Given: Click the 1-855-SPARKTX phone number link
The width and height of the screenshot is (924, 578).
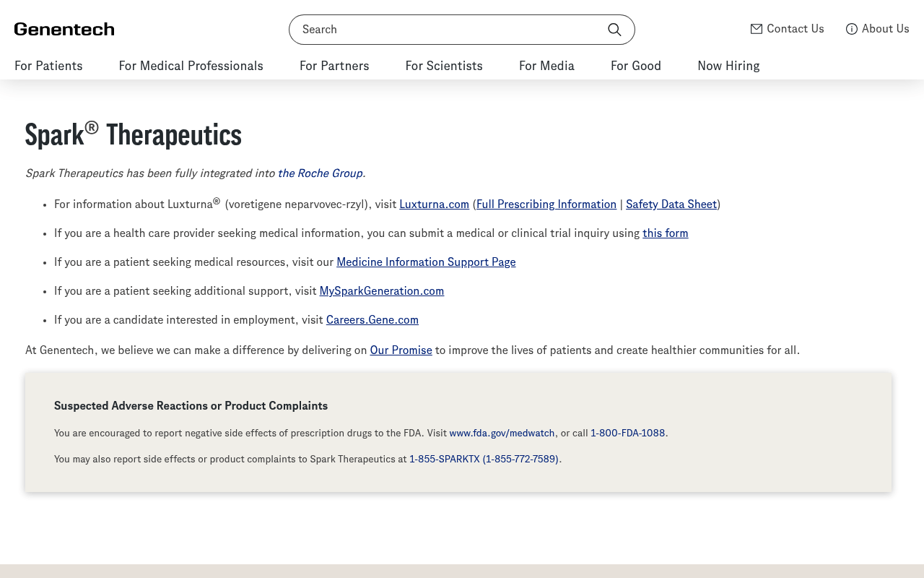Looking at the screenshot, I should tap(484, 460).
